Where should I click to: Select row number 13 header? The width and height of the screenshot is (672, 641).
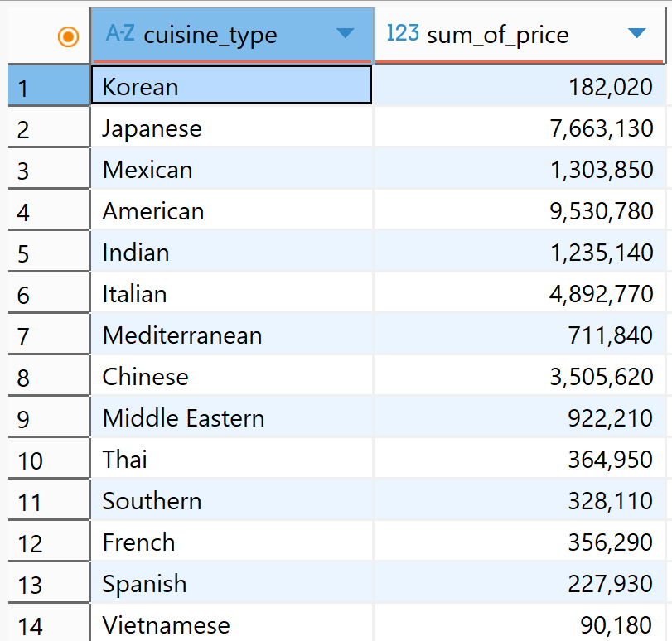pos(49,583)
